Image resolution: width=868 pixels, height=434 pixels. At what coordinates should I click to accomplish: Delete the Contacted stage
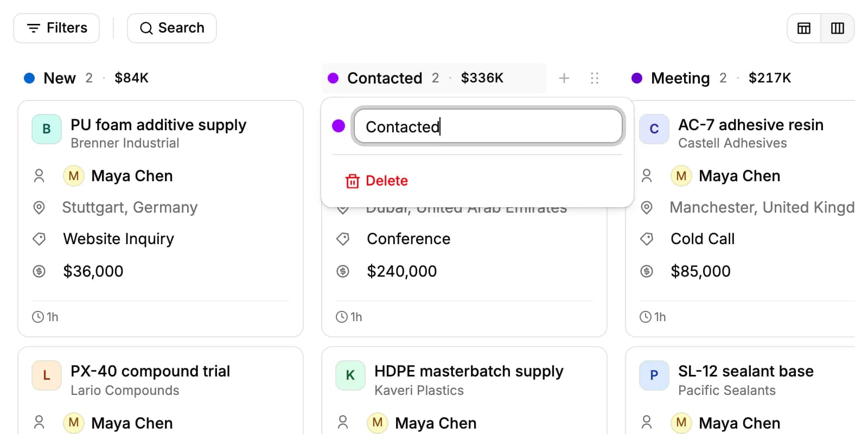[x=376, y=181]
